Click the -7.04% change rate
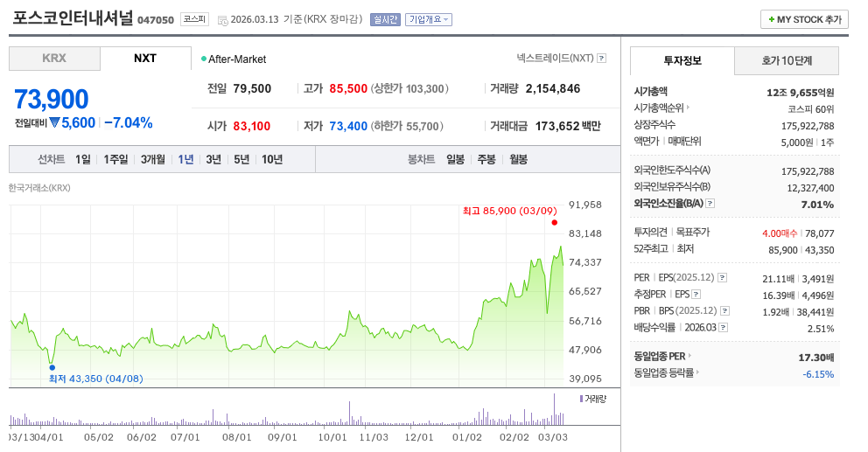Image resolution: width=868 pixels, height=452 pixels. pyautogui.click(x=129, y=122)
